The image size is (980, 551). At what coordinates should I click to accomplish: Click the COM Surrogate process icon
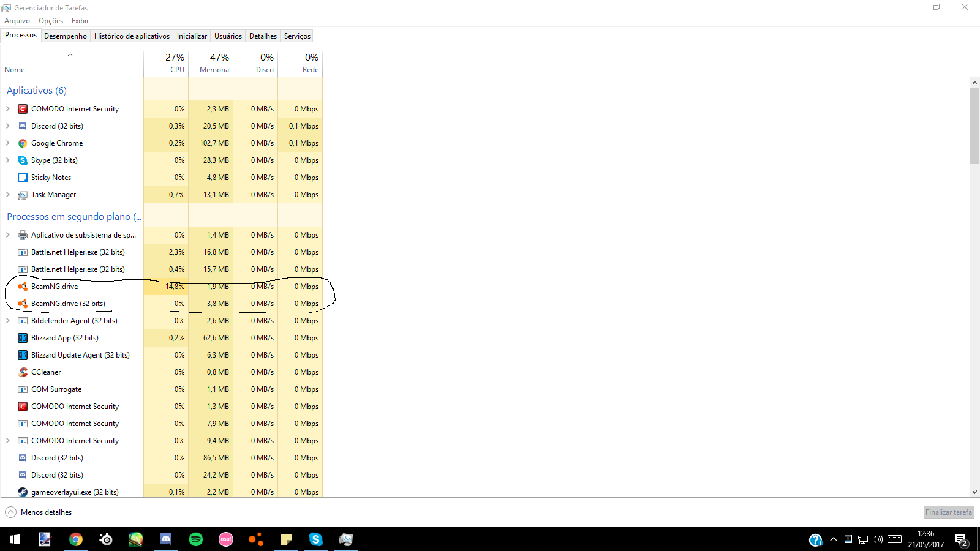click(23, 389)
